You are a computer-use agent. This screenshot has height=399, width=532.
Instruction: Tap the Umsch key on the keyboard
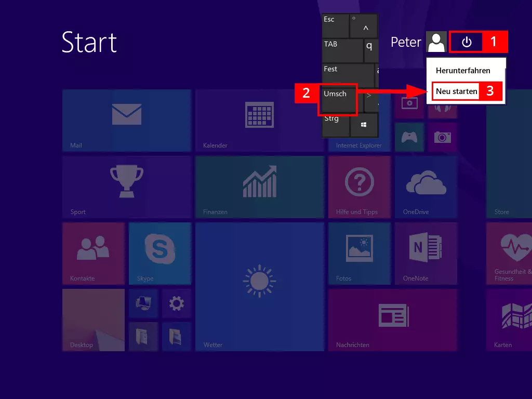coord(338,100)
